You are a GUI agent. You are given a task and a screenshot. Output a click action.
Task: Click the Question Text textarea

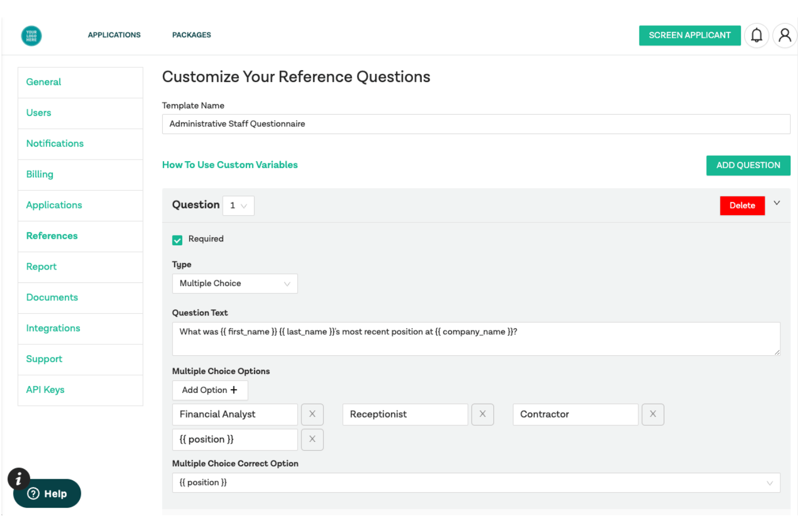tap(476, 339)
